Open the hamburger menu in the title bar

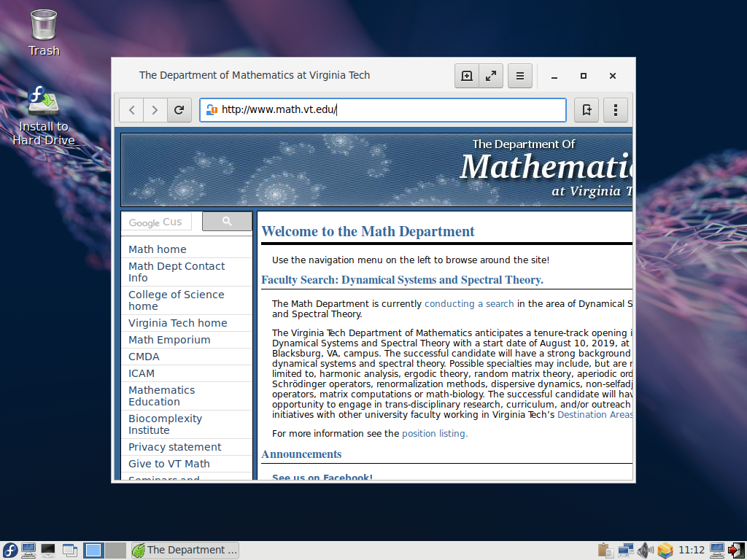pos(519,76)
